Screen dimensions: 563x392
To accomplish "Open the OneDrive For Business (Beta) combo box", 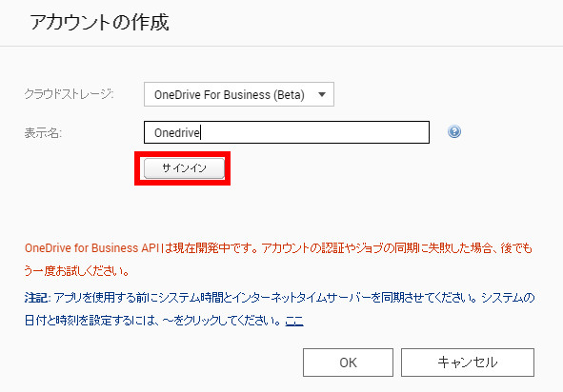I will click(x=239, y=94).
